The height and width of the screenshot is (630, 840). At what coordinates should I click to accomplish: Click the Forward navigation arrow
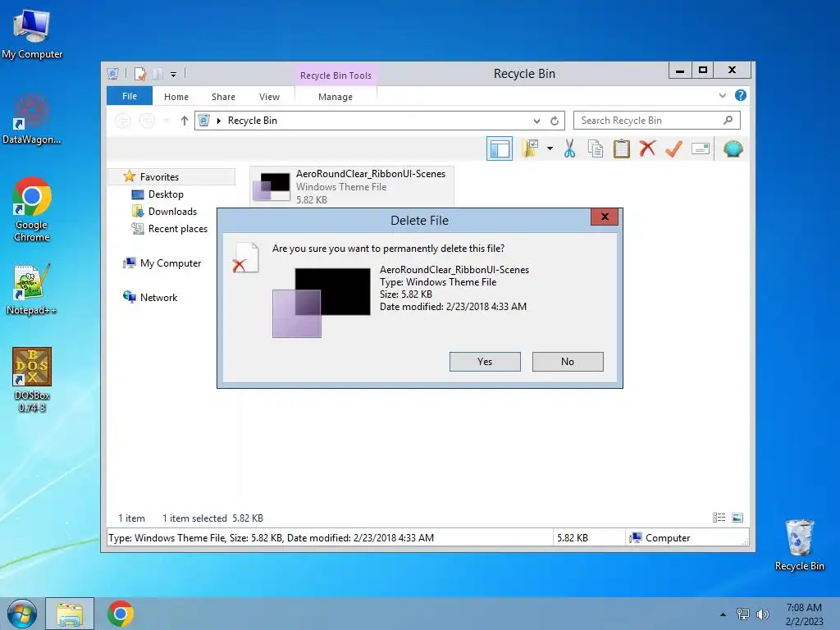(147, 121)
